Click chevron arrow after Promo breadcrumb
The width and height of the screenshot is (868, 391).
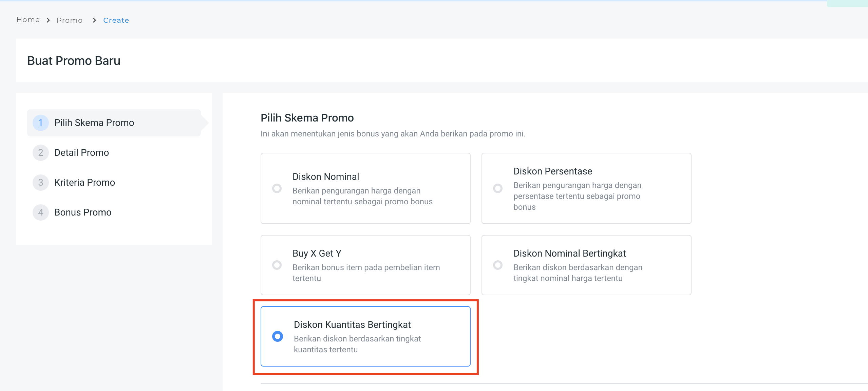[x=94, y=20]
